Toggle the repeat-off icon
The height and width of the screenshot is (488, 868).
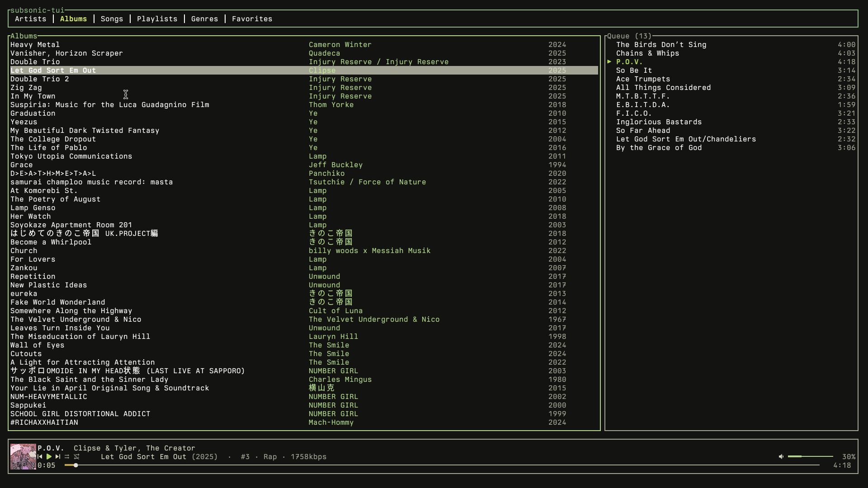tap(77, 457)
